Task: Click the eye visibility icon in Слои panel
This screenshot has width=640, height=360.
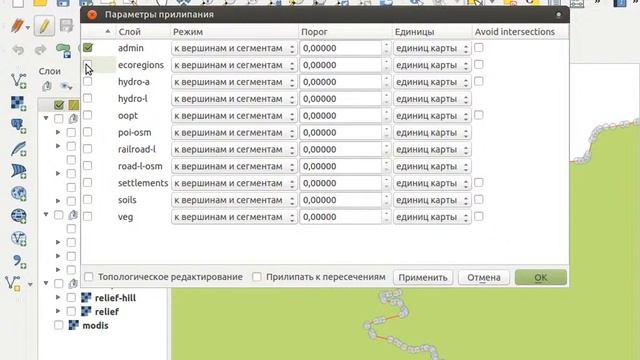Action: [65, 86]
